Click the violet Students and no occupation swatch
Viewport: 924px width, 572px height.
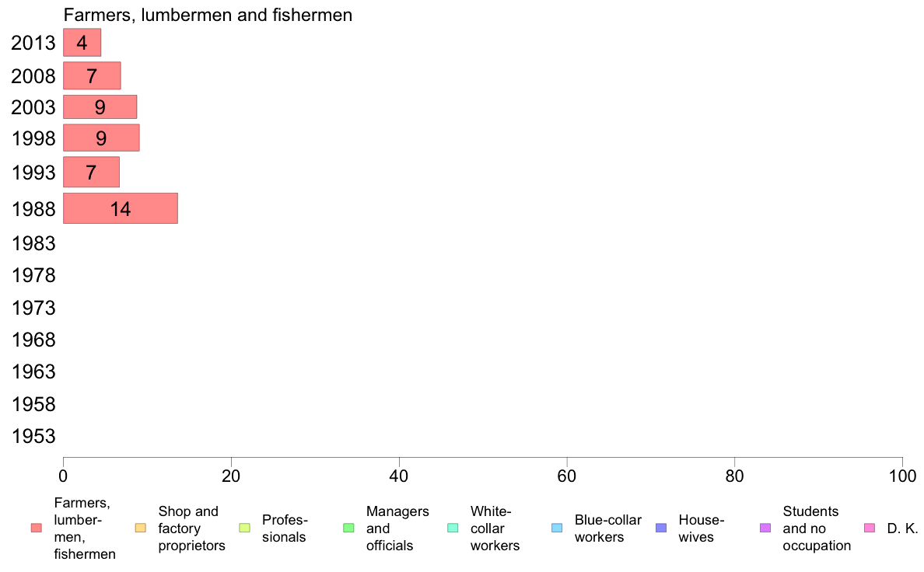tap(765, 528)
